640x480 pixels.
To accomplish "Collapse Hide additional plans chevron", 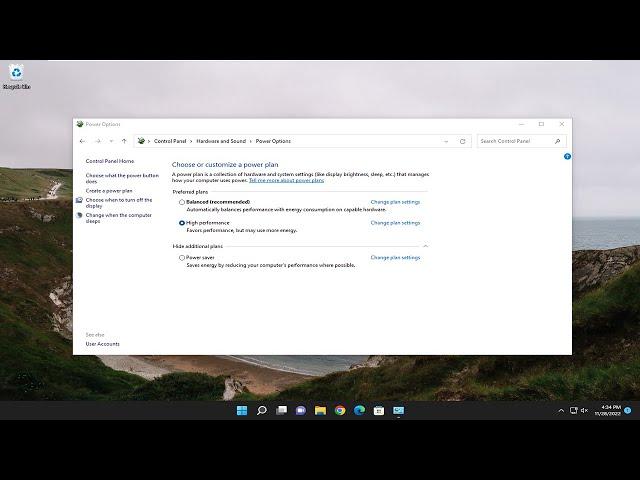I will click(426, 246).
